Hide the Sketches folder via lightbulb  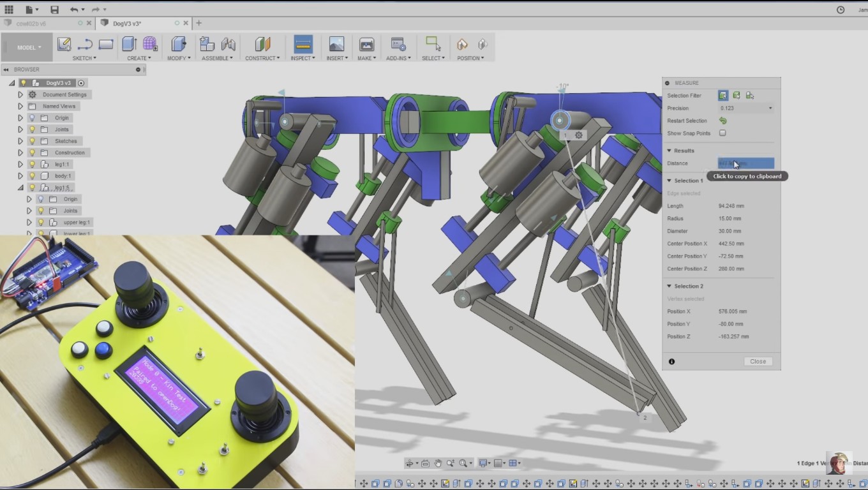[32, 141]
